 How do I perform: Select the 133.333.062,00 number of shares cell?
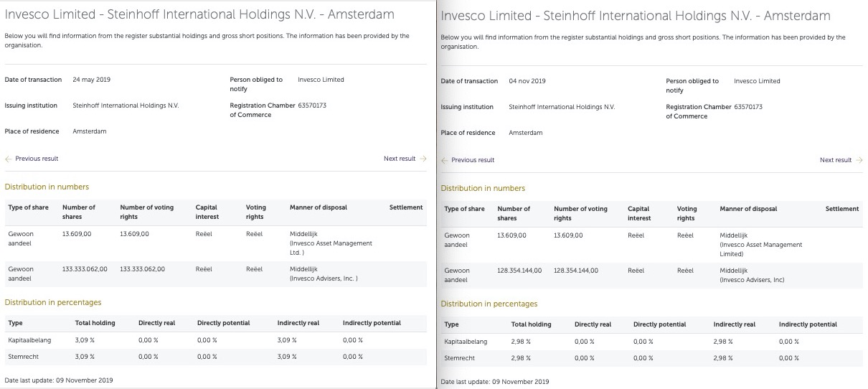pyautogui.click(x=85, y=269)
